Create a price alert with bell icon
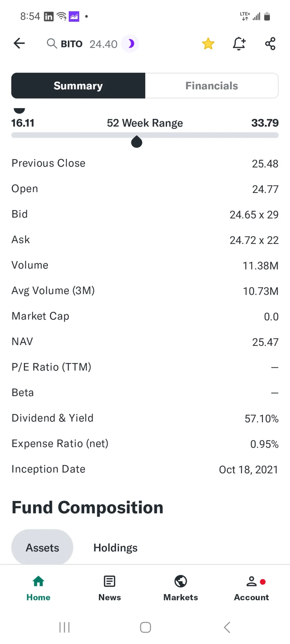 pos(239,44)
